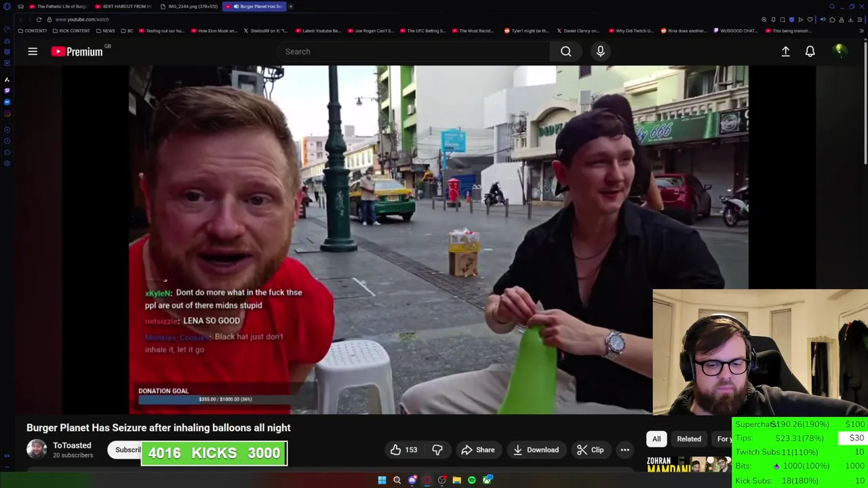
Task: Open Xbox app from taskbar
Action: (x=487, y=481)
